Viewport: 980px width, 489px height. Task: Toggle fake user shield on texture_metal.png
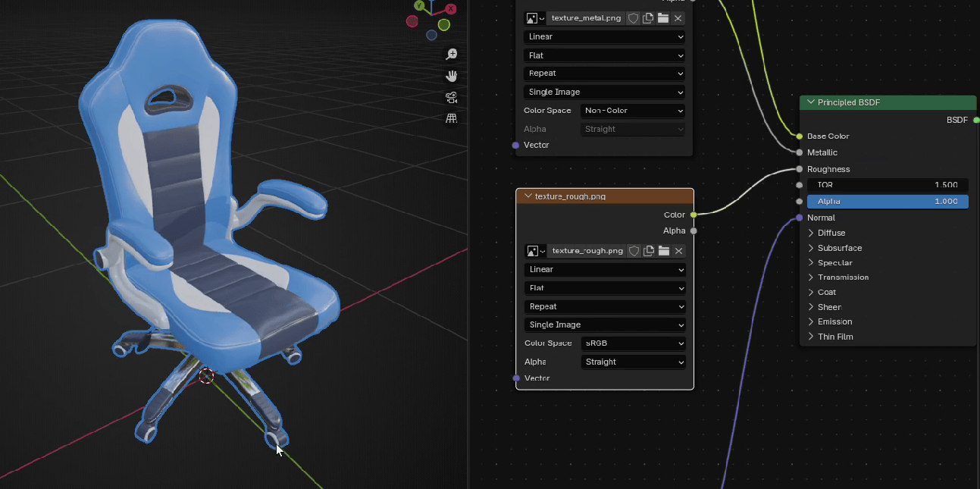pos(634,18)
